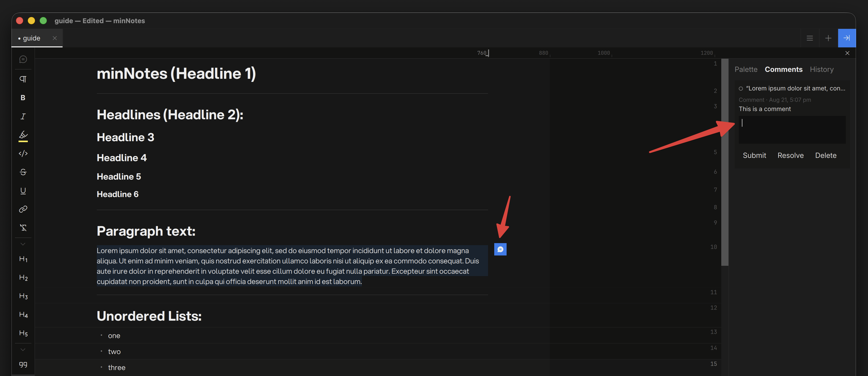Resolve the comment thread
The image size is (868, 376).
791,155
